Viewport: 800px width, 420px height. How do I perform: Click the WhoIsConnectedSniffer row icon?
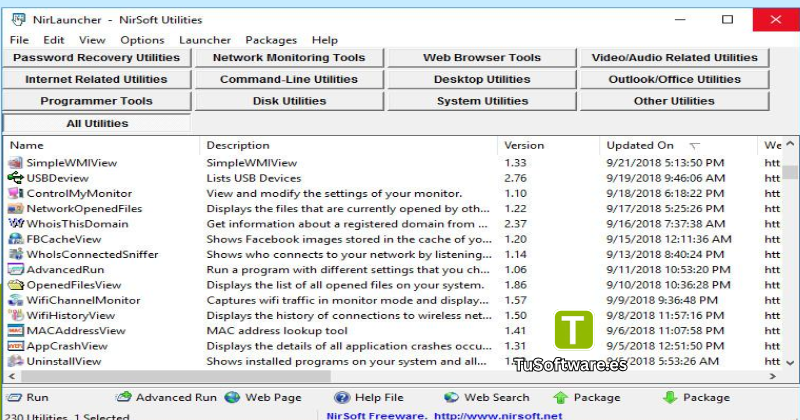[16, 254]
